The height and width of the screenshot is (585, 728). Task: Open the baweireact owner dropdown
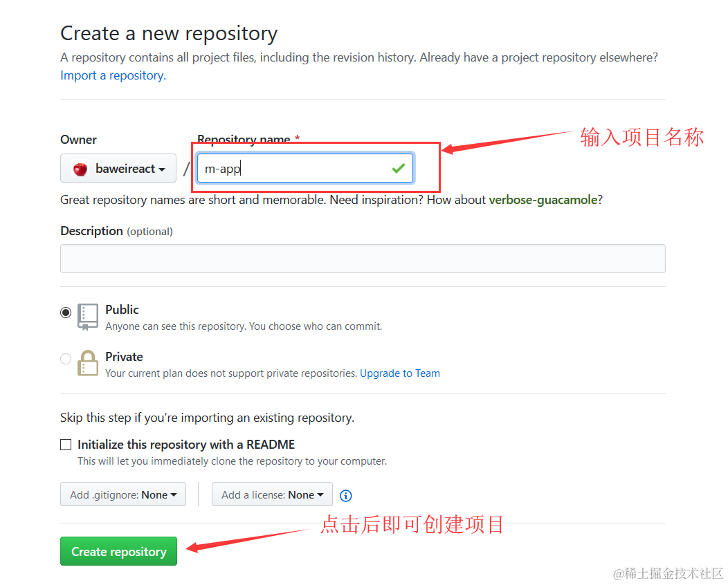pos(118,168)
